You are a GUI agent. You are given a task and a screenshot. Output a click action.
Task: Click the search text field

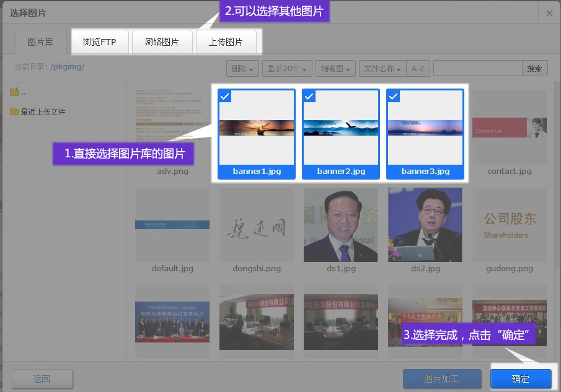point(477,69)
